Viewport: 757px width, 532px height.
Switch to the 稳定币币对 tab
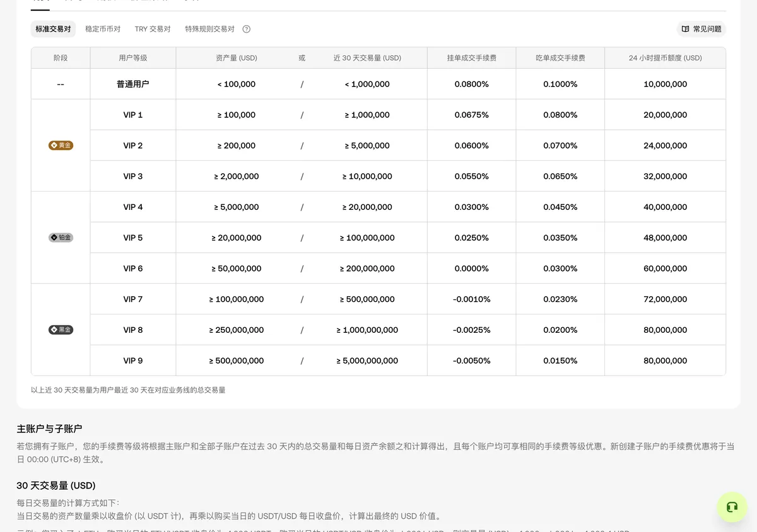103,29
